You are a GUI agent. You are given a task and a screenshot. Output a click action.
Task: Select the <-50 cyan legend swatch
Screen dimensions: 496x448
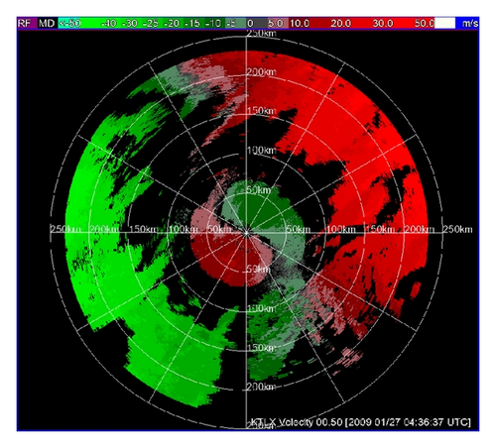(69, 24)
